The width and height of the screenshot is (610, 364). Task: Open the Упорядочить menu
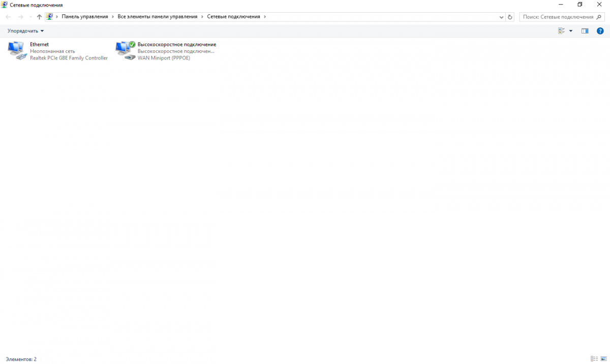26,31
